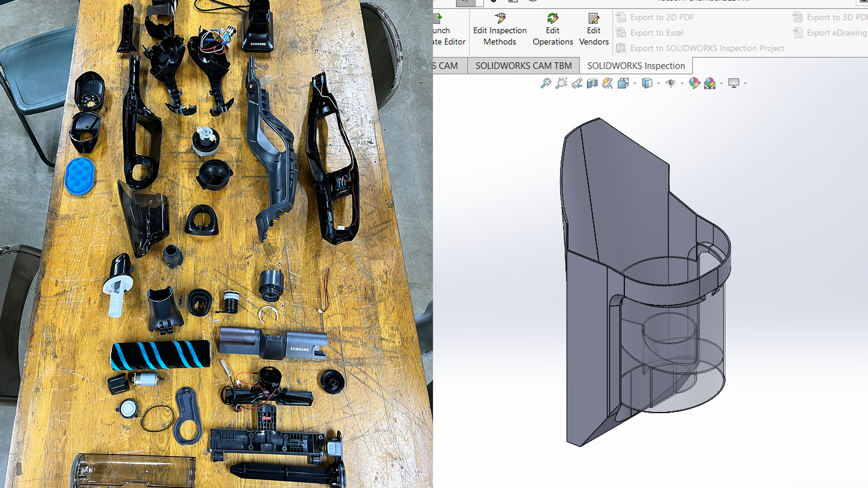Click the Dynamic Annotation Views icon
Viewport: 868px width, 488px height.
pyautogui.click(x=607, y=84)
